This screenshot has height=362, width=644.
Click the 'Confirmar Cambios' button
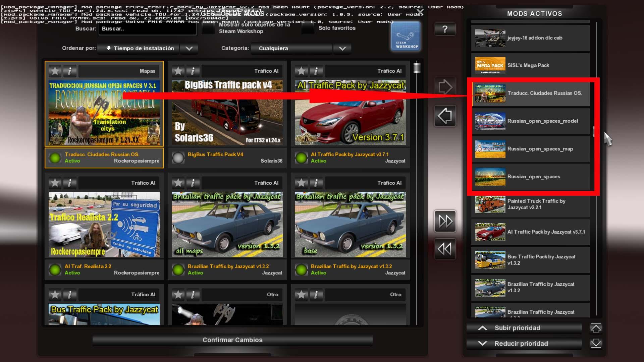[232, 340]
